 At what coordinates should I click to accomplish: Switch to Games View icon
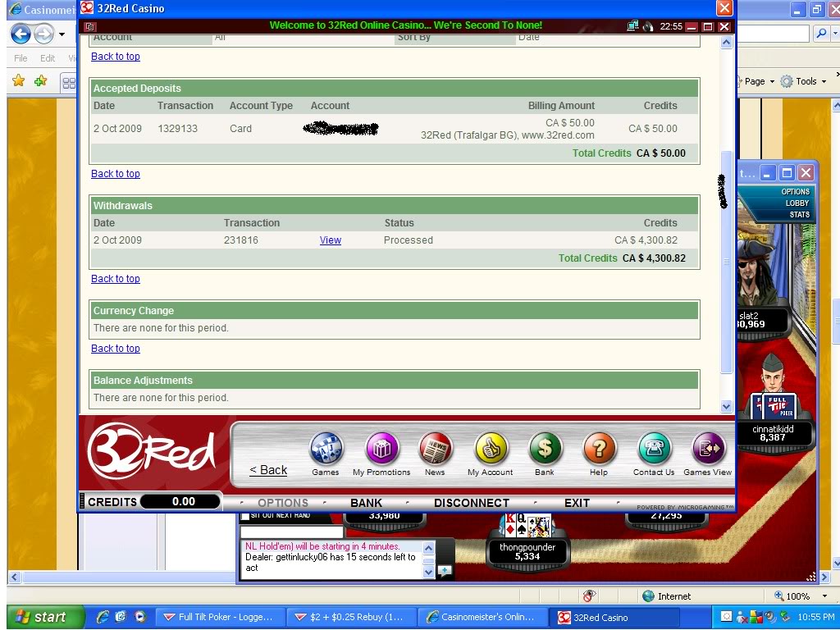coord(708,449)
